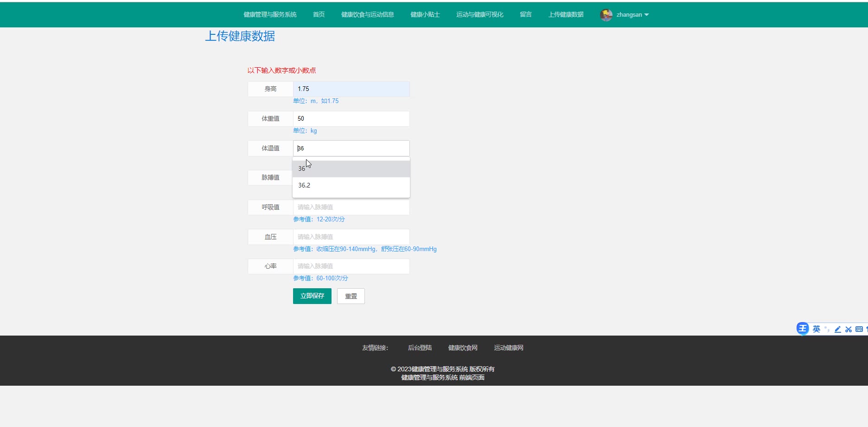Click the zhangsan user avatar
This screenshot has width=868, height=427.
pos(606,15)
